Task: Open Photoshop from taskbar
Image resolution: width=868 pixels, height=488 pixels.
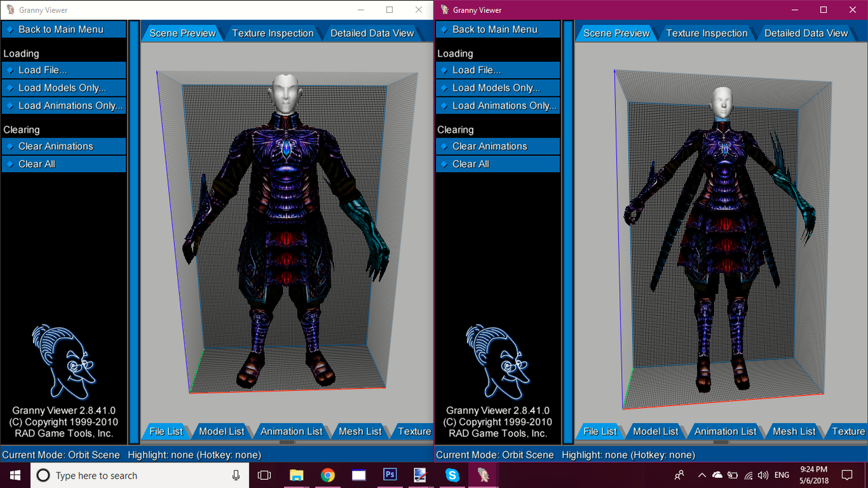Action: 390,475
